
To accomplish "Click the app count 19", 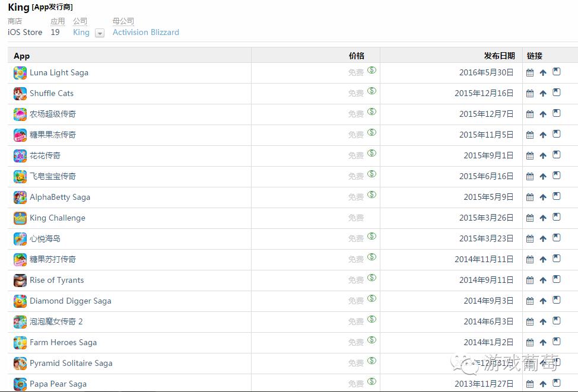I will coord(55,33).
